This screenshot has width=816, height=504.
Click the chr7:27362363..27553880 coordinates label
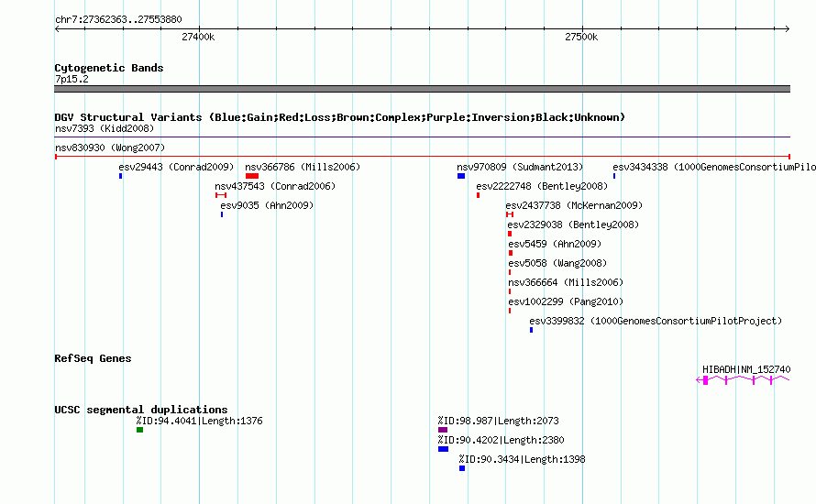pos(118,20)
